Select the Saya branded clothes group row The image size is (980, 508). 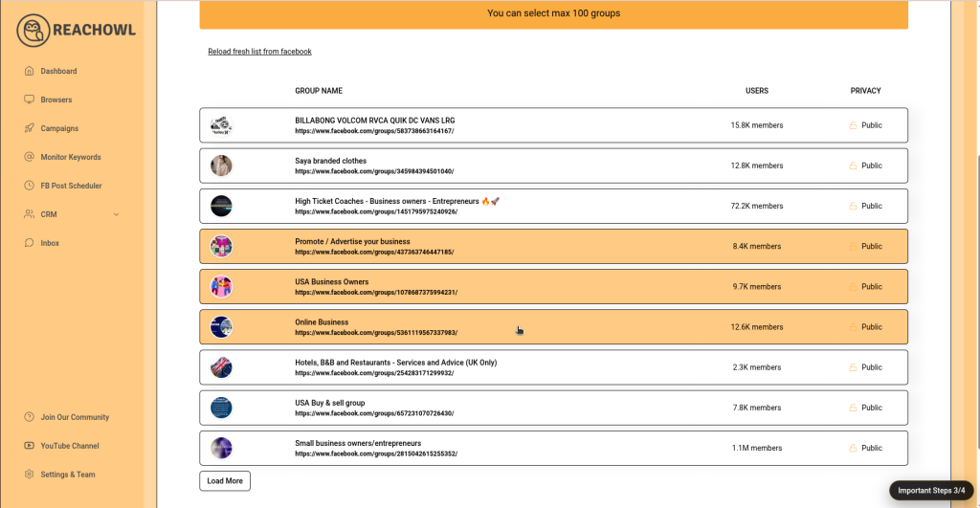[553, 166]
